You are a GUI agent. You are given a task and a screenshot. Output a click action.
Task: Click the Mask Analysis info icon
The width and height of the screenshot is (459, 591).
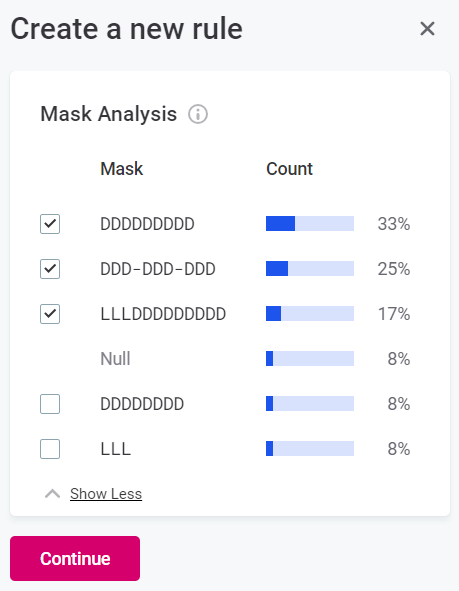click(198, 114)
